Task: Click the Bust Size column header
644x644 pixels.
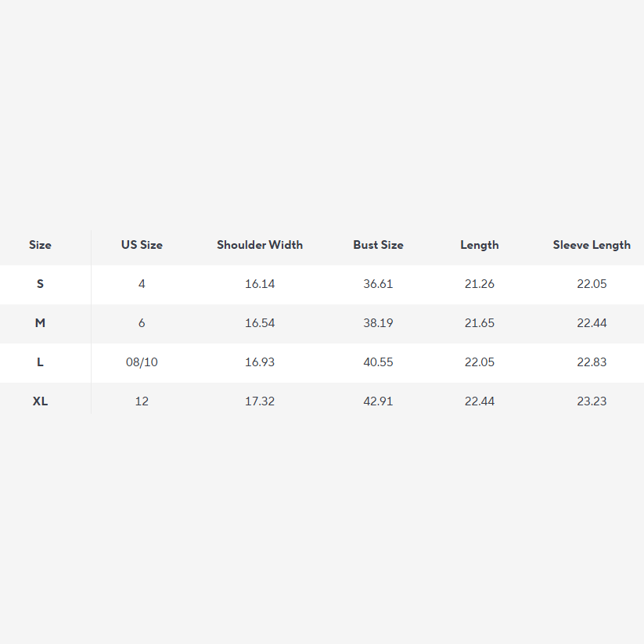Action: [378, 245]
